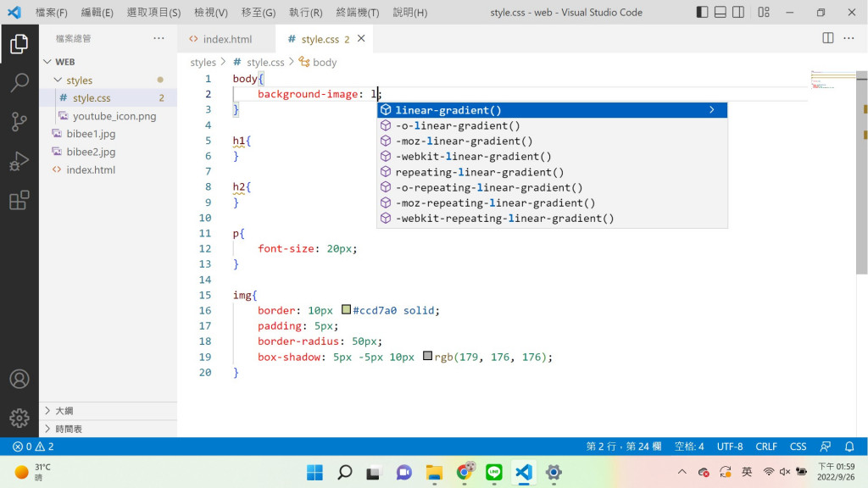Open errors and warnings status item
The image size is (868, 488).
(x=33, y=446)
